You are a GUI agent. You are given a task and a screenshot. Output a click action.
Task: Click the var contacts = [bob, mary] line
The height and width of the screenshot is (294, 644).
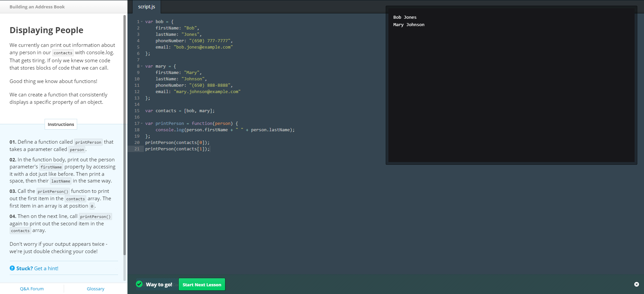(180, 111)
